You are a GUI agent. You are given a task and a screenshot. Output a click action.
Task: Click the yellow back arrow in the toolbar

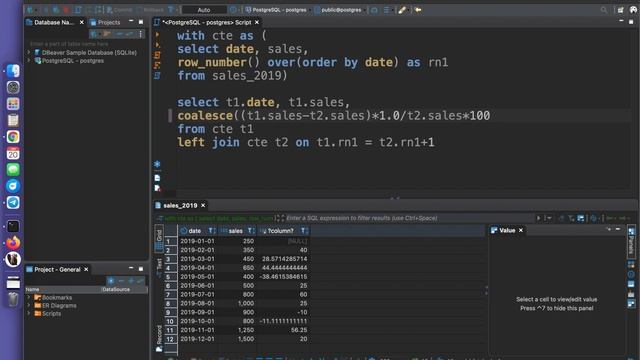click(418, 10)
